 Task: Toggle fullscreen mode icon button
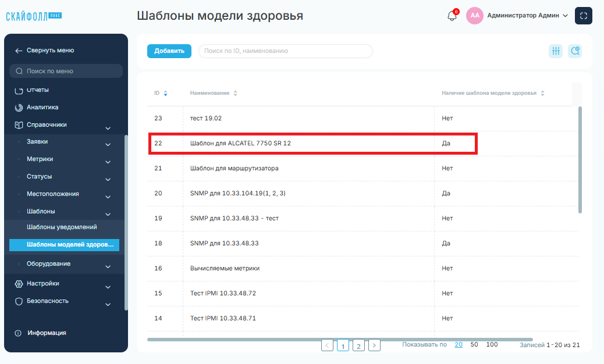coord(583,16)
